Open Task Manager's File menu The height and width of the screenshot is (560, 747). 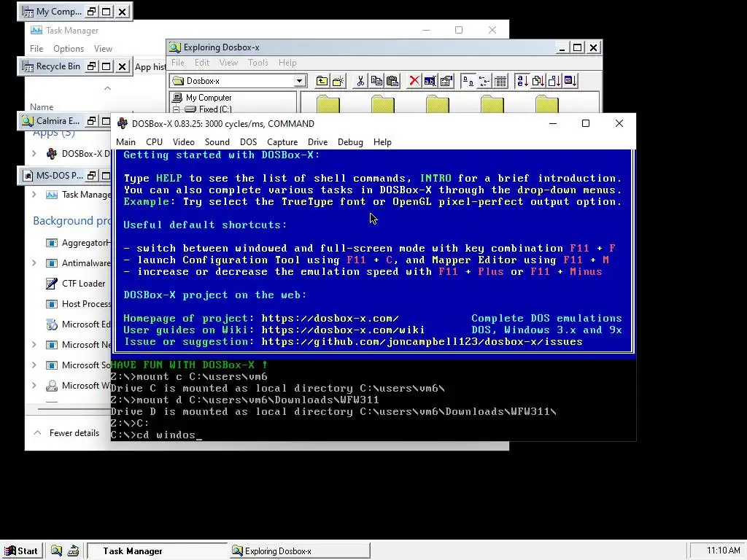pos(36,49)
